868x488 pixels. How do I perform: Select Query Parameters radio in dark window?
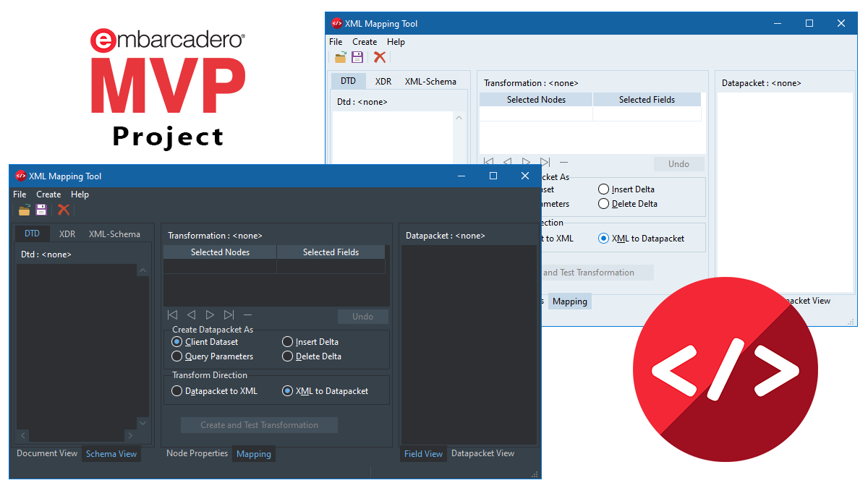pyautogui.click(x=176, y=356)
